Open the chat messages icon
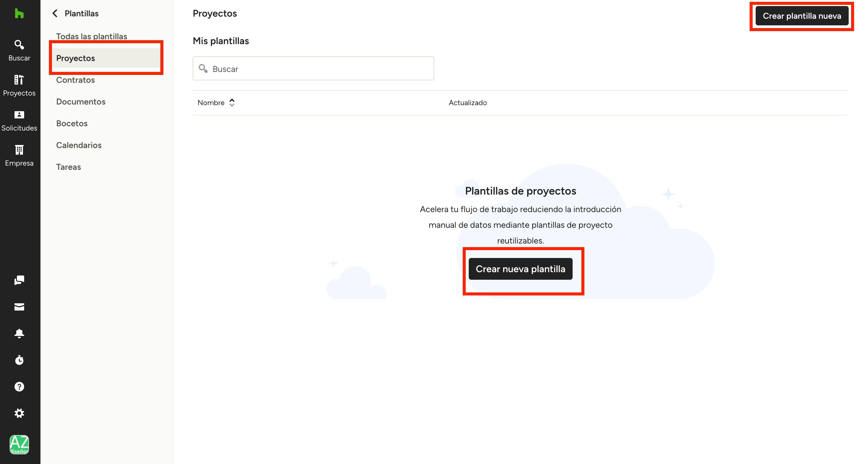Screen dimensions: 868x464 (x=19, y=280)
